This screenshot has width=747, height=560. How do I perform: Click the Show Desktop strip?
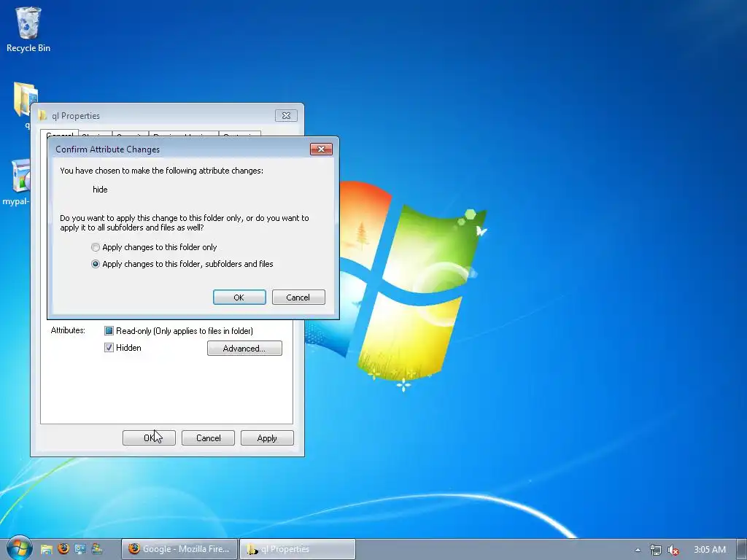pos(742,549)
